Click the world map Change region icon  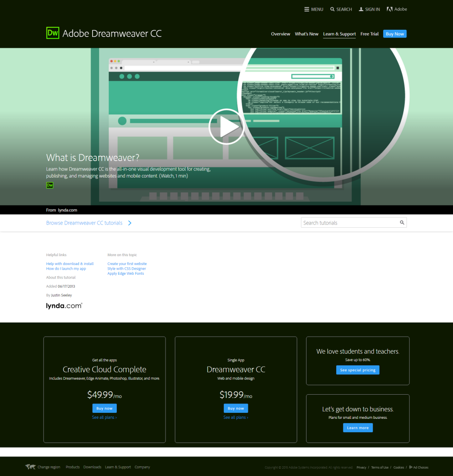coord(30,467)
